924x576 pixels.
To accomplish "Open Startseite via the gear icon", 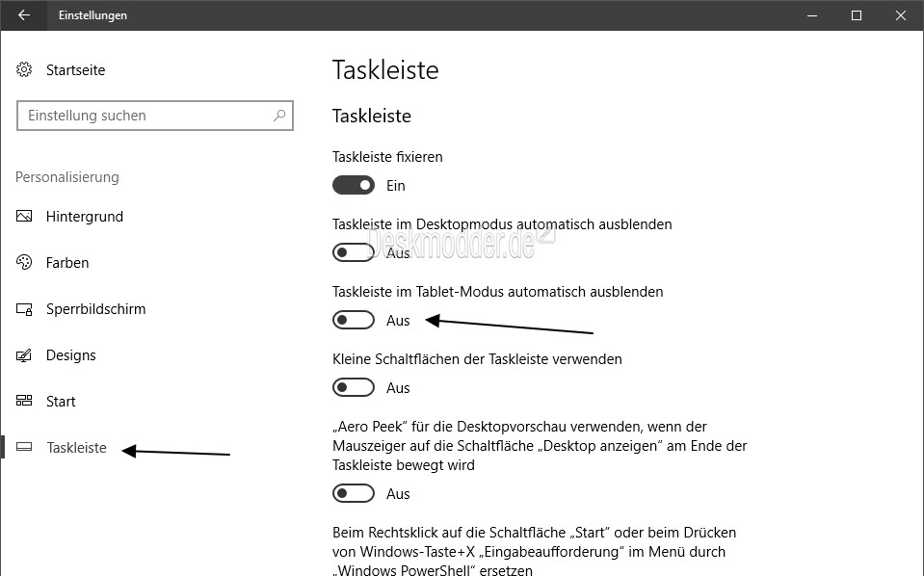I will click(23, 69).
